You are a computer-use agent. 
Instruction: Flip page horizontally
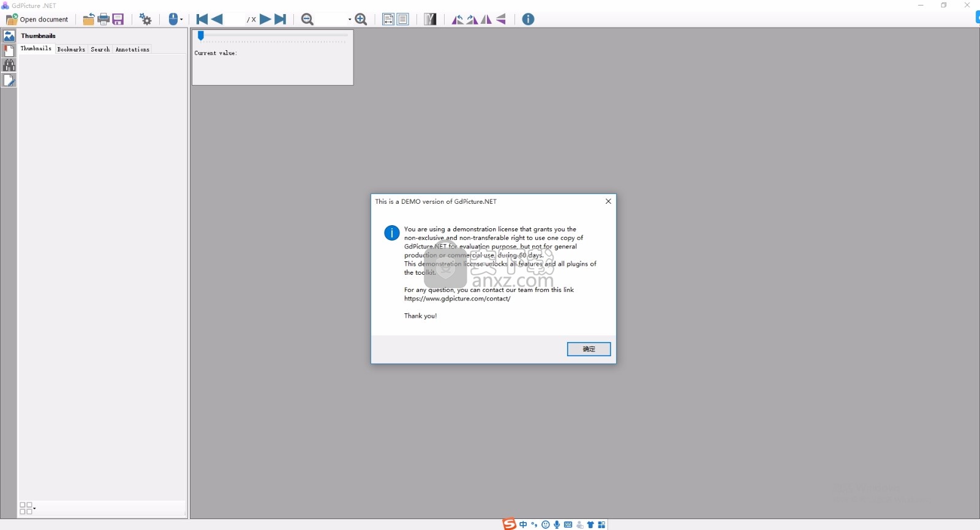pos(486,20)
